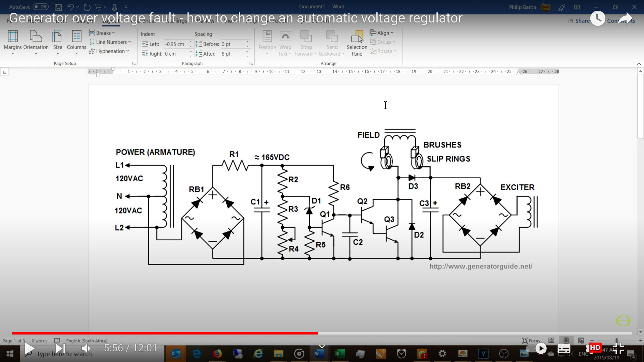Mute the video volume
644x362 pixels.
[x=86, y=349]
